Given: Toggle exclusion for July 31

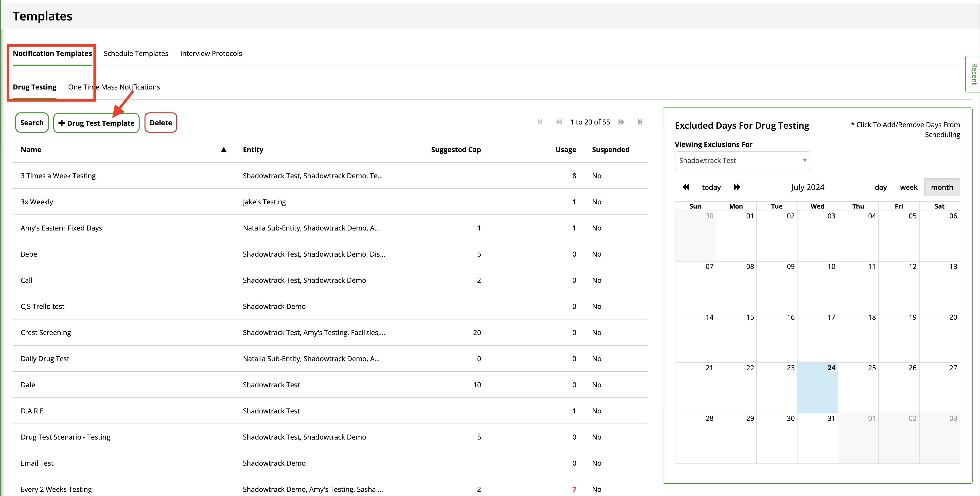Looking at the screenshot, I should click(817, 438).
